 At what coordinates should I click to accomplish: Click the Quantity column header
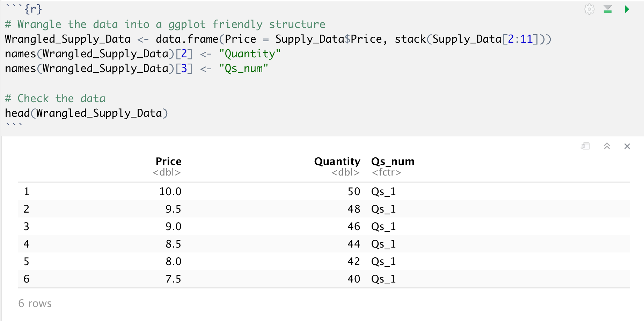coord(337,162)
